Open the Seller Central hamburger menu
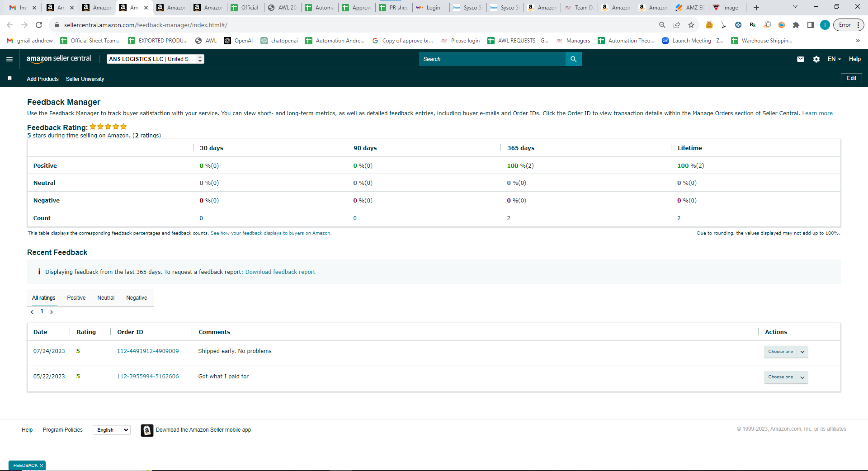 pyautogui.click(x=9, y=59)
